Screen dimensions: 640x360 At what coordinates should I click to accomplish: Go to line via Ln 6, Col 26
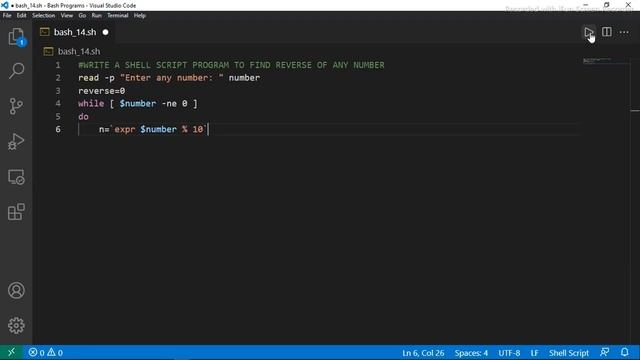click(x=423, y=353)
